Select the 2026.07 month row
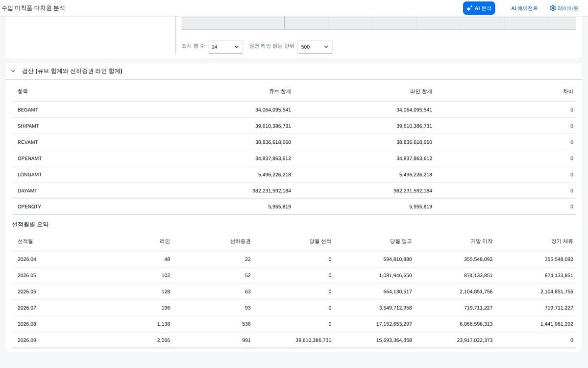 coord(294,308)
